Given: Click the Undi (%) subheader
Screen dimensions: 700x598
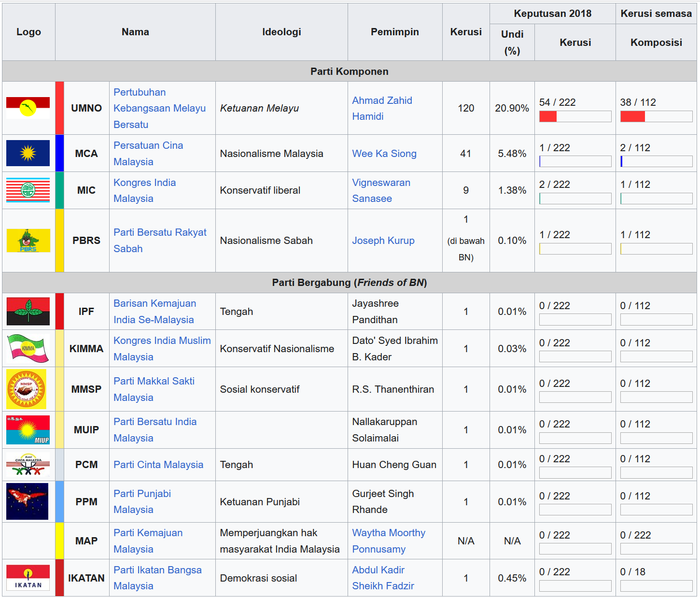Looking at the screenshot, I should point(512,43).
